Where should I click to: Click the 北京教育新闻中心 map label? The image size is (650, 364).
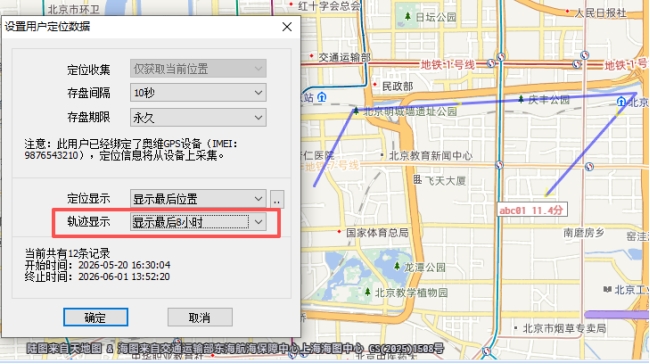tap(430, 155)
